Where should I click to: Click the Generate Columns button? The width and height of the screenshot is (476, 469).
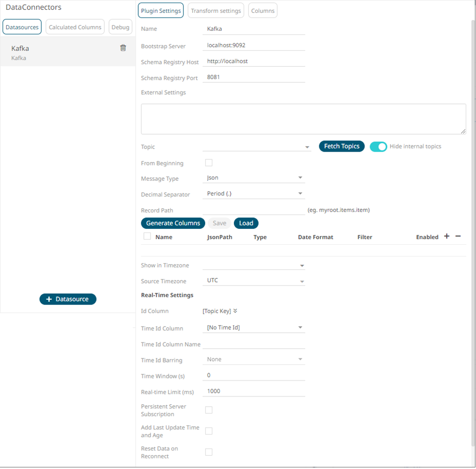[x=173, y=223]
